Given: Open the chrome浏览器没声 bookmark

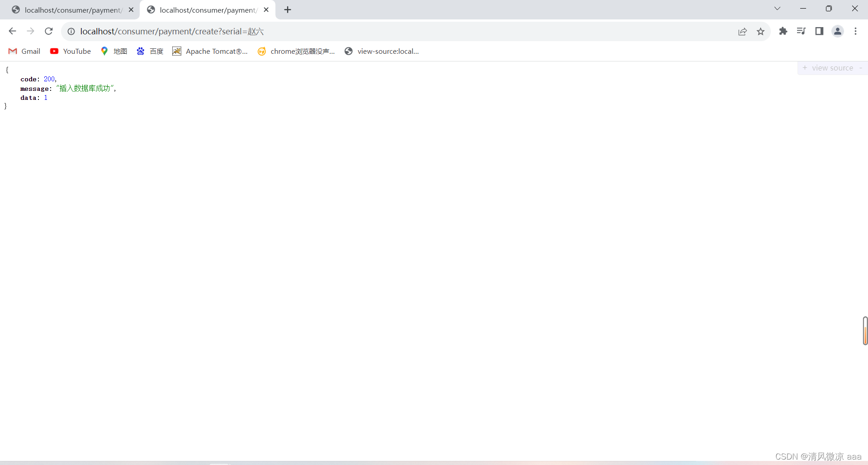Looking at the screenshot, I should click(296, 51).
